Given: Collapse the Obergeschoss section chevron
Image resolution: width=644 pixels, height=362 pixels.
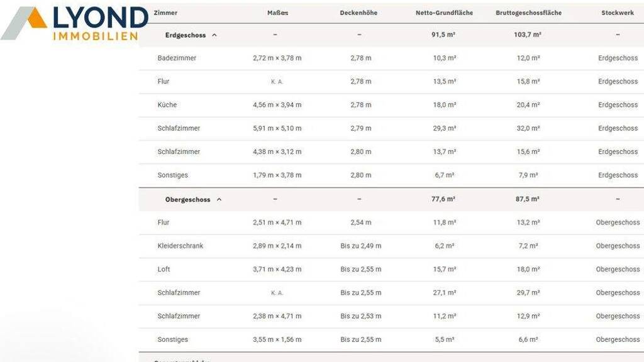Looking at the screenshot, I should 219,199.
